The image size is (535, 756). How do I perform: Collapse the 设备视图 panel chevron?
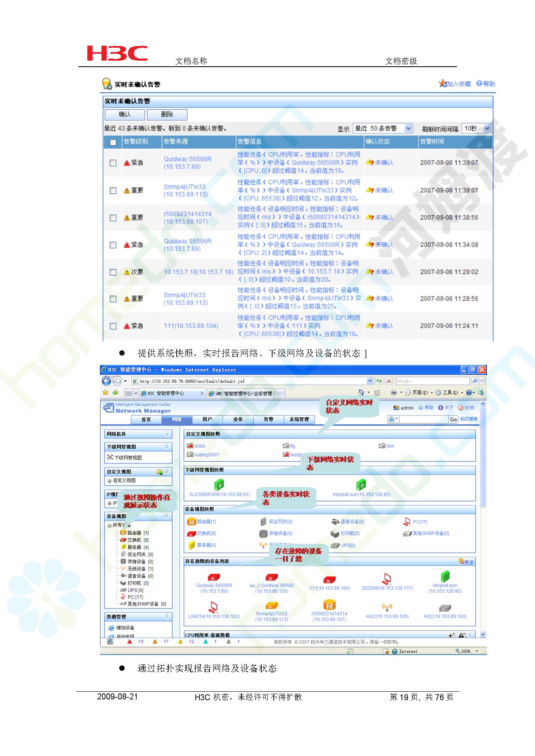pyautogui.click(x=167, y=516)
